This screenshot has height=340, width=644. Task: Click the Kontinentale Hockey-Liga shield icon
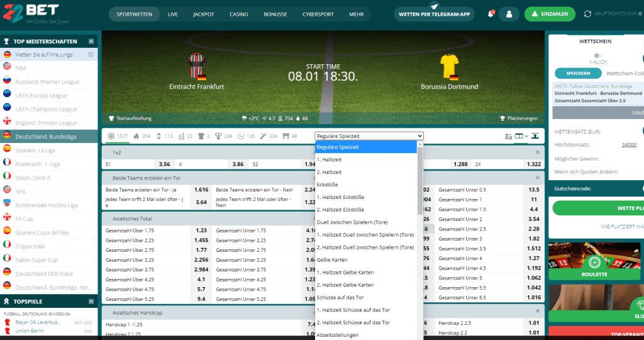[7, 203]
